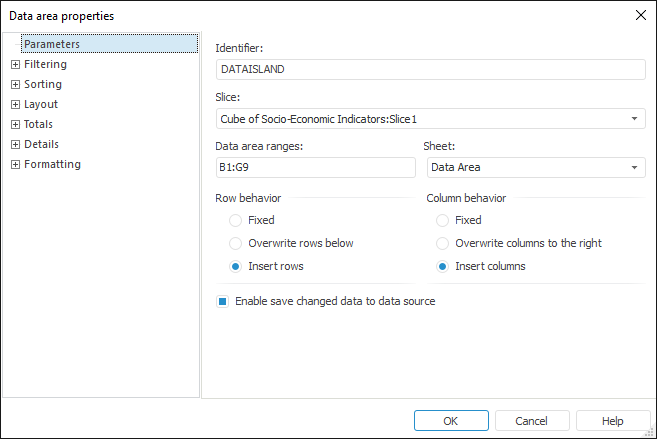The width and height of the screenshot is (657, 439).
Task: Click the Help button
Action: [613, 421]
